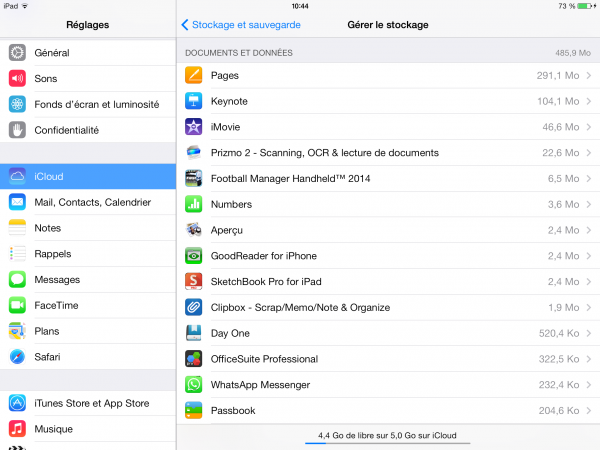Image resolution: width=600 pixels, height=450 pixels.
Task: Open Clipbox - Scrap/Memo/Note & Organize row
Action: (x=388, y=307)
